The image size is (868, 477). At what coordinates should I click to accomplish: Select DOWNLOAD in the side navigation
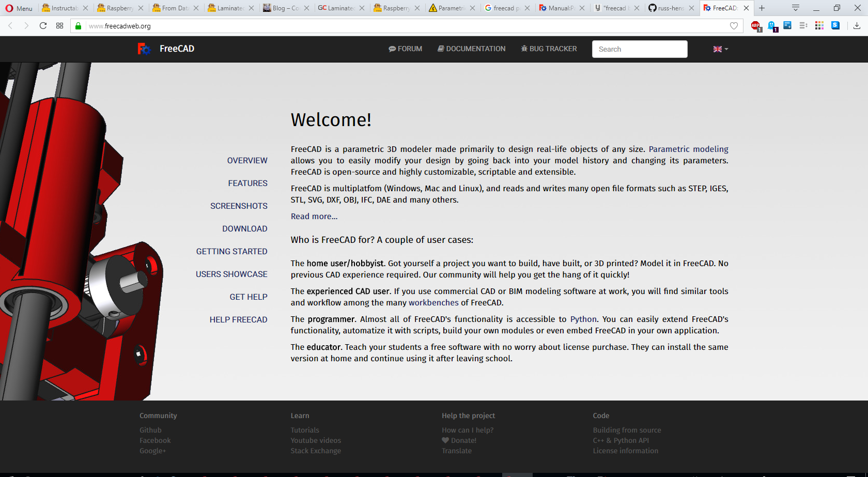point(245,229)
